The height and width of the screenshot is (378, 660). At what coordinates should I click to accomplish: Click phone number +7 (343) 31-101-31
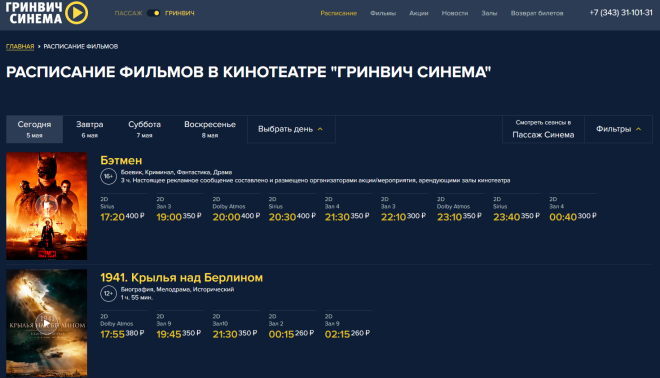(621, 13)
